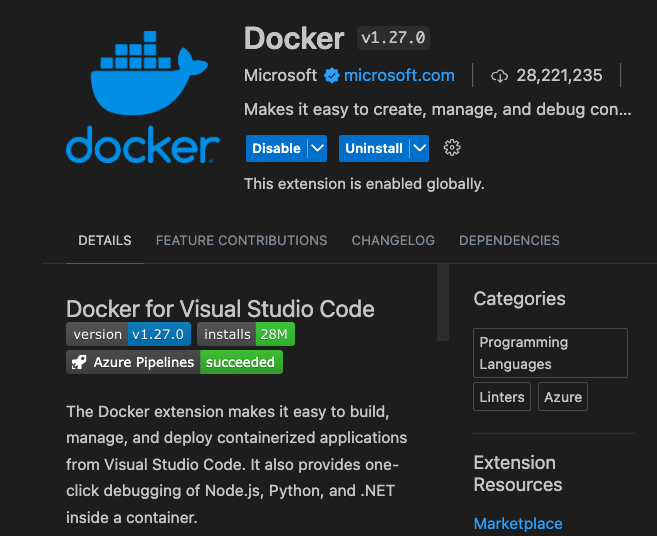The height and width of the screenshot is (536, 657).
Task: Click the Microsoft publisher name
Action: tap(280, 76)
